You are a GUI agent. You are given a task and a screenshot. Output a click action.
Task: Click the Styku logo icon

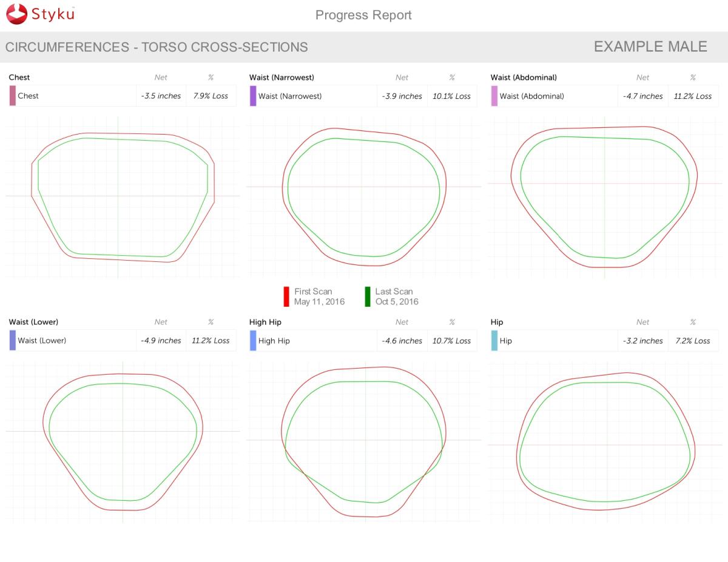click(16, 14)
